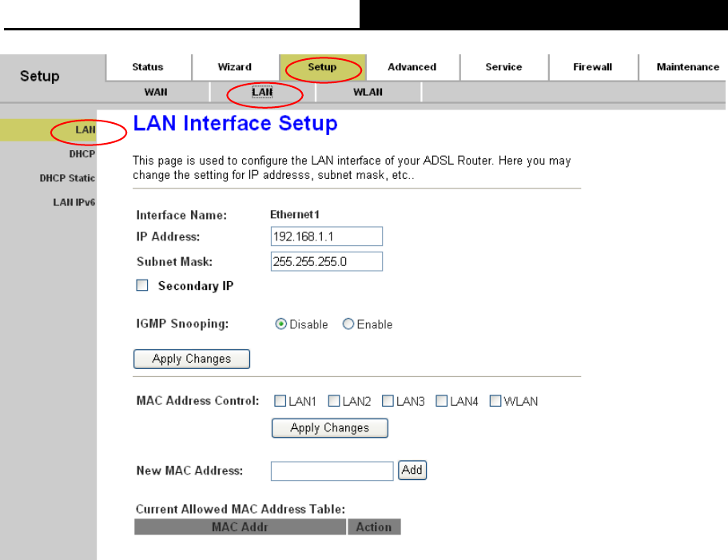The width and height of the screenshot is (728, 560).
Task: Open LAN IPv6 sidebar entry
Action: coord(74,202)
